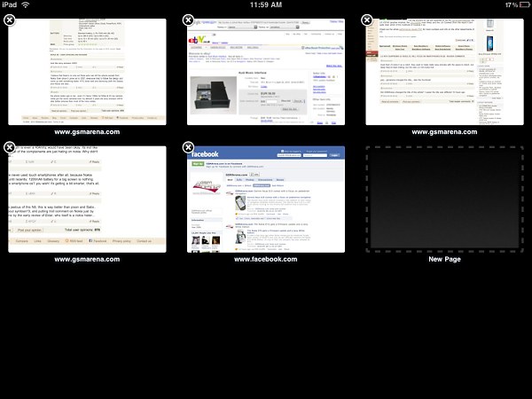Tap the www.gsmarena.com label under the phone image thumbnail
Screen dimensions: 532x399
445,131
